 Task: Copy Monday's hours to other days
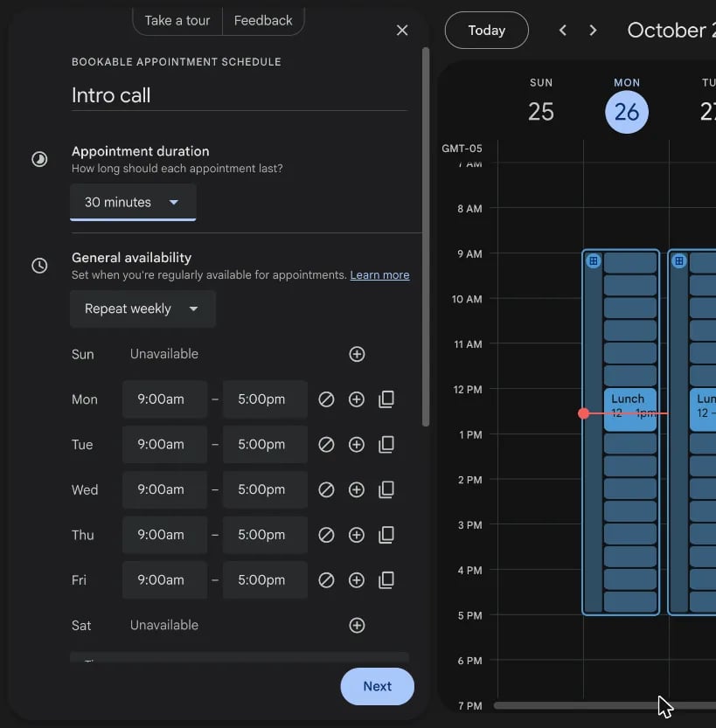pyautogui.click(x=386, y=399)
